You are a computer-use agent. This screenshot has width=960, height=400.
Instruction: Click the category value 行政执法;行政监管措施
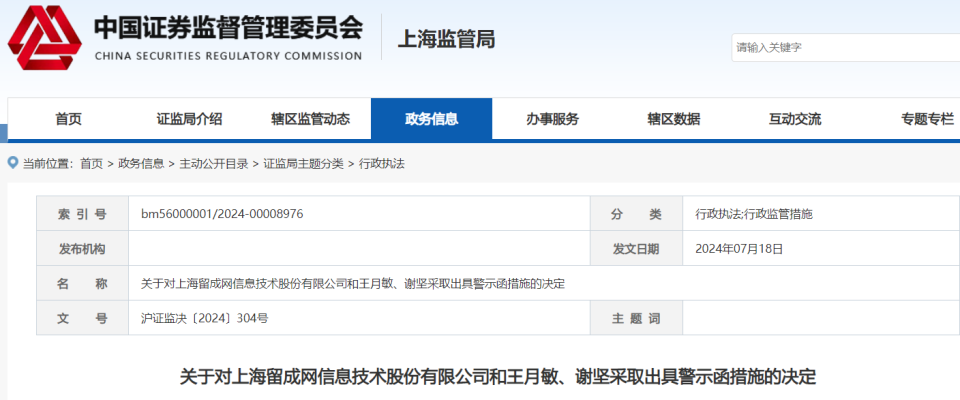(x=754, y=214)
